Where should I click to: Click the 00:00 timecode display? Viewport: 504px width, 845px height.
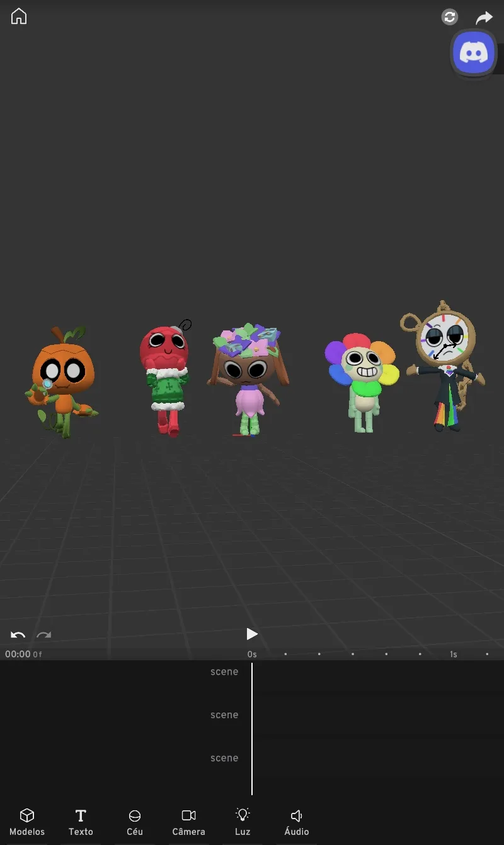(18, 654)
